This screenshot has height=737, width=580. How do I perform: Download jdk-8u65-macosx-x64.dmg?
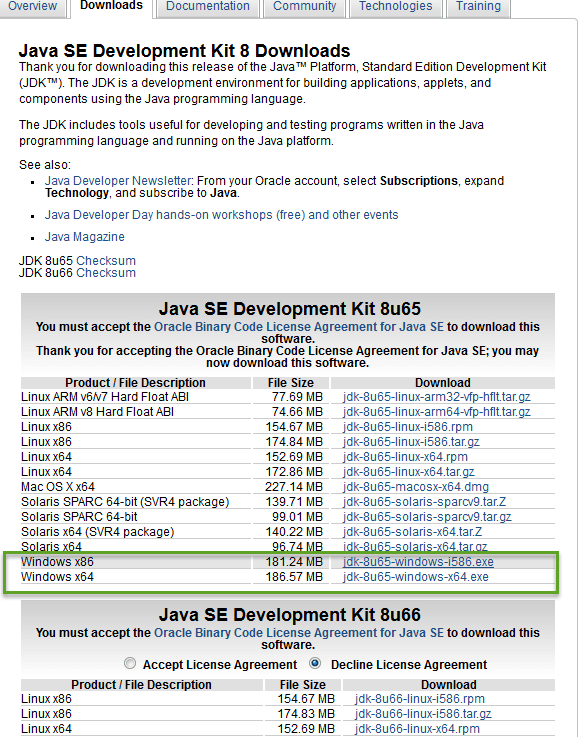tap(416, 487)
